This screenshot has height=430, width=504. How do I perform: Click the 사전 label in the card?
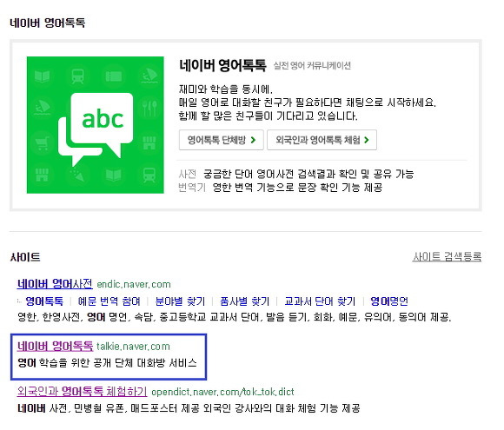click(187, 175)
